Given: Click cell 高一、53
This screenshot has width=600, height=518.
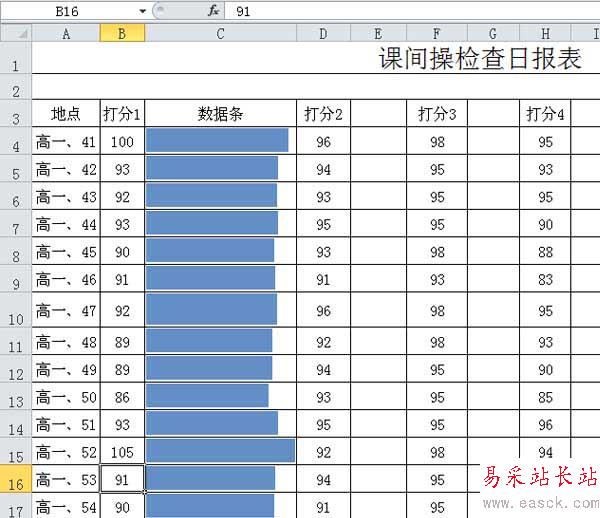Looking at the screenshot, I should point(66,479).
